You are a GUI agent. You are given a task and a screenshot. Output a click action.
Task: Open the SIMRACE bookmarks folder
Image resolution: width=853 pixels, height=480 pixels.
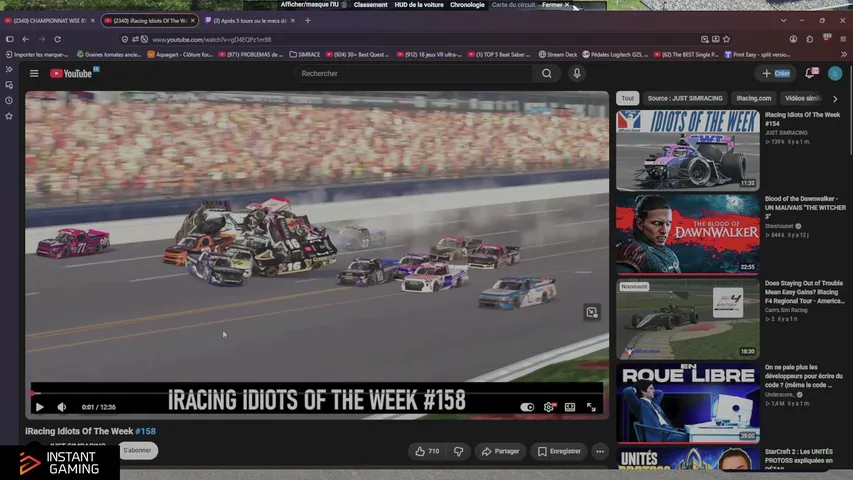[x=305, y=54]
